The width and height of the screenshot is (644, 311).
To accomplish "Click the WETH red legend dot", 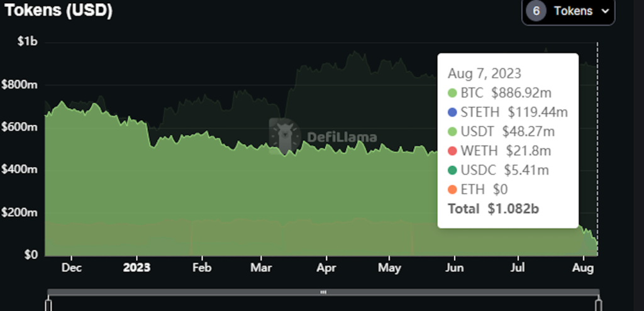I will (452, 151).
